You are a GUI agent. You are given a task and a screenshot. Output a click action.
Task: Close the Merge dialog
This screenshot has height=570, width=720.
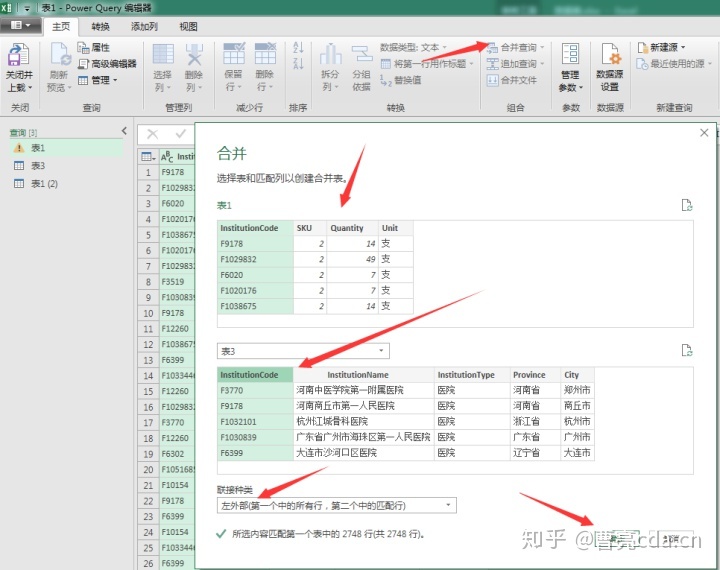click(x=704, y=133)
